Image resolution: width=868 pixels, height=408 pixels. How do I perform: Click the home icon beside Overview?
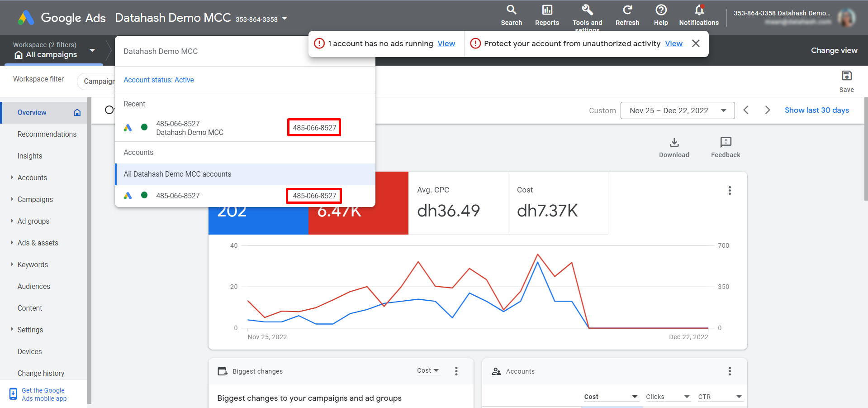point(77,112)
